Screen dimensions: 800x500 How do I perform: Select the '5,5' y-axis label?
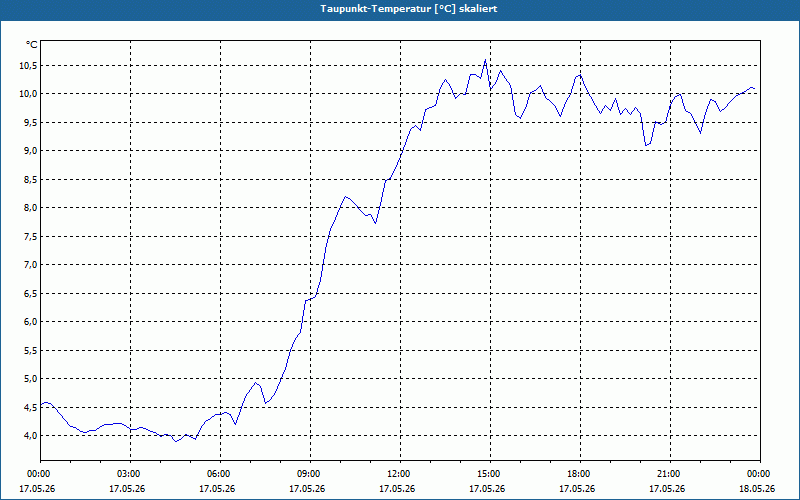click(x=31, y=350)
